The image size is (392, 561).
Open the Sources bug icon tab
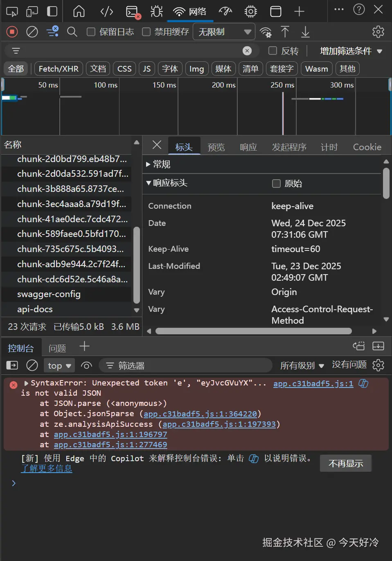(156, 11)
